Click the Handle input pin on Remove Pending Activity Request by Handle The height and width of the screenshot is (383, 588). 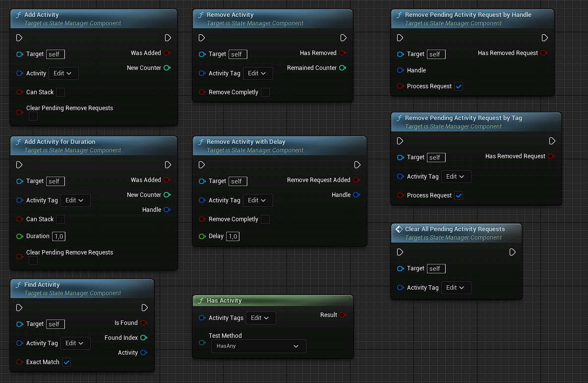click(401, 70)
